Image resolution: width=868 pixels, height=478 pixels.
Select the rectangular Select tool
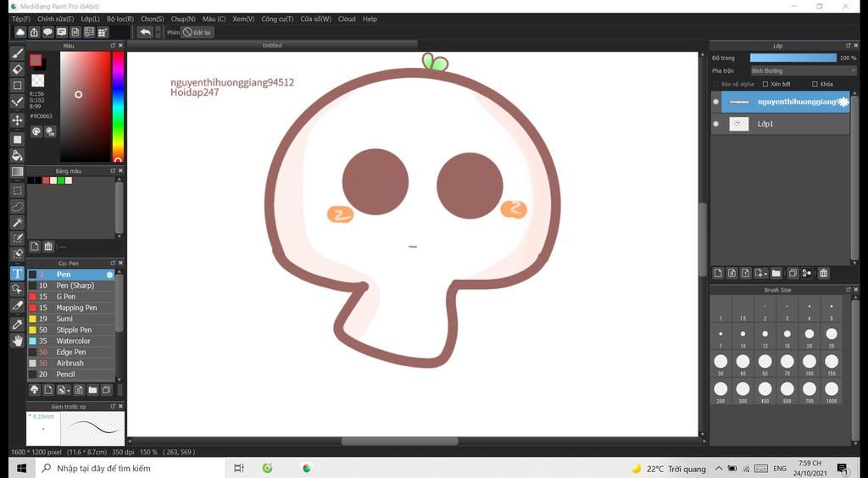[x=17, y=191]
